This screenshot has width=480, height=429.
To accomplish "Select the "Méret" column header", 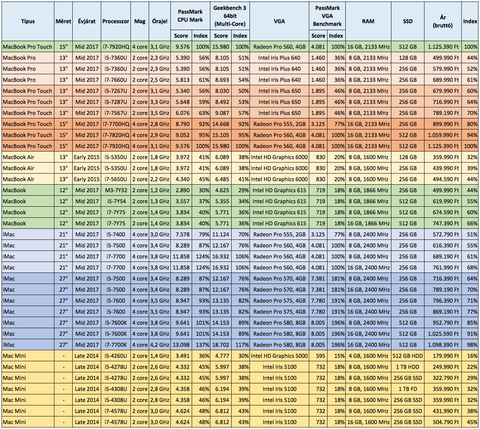I will 63,21.
